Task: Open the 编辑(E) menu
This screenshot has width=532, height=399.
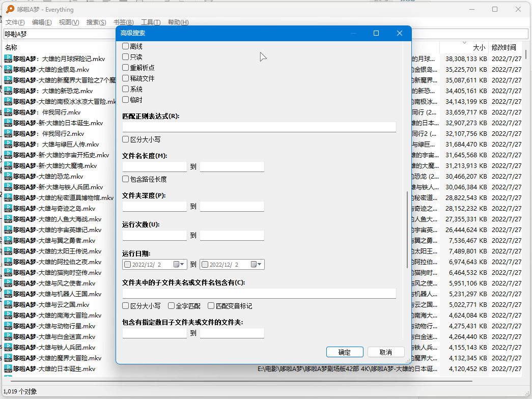Action: pyautogui.click(x=42, y=22)
